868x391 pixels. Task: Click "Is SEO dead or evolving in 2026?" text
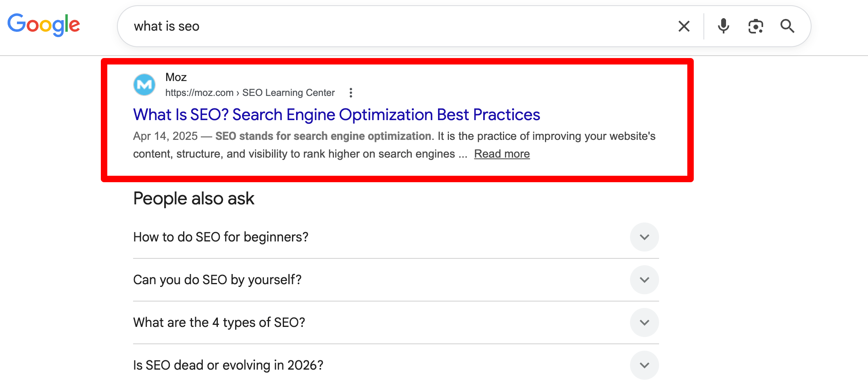click(x=228, y=365)
